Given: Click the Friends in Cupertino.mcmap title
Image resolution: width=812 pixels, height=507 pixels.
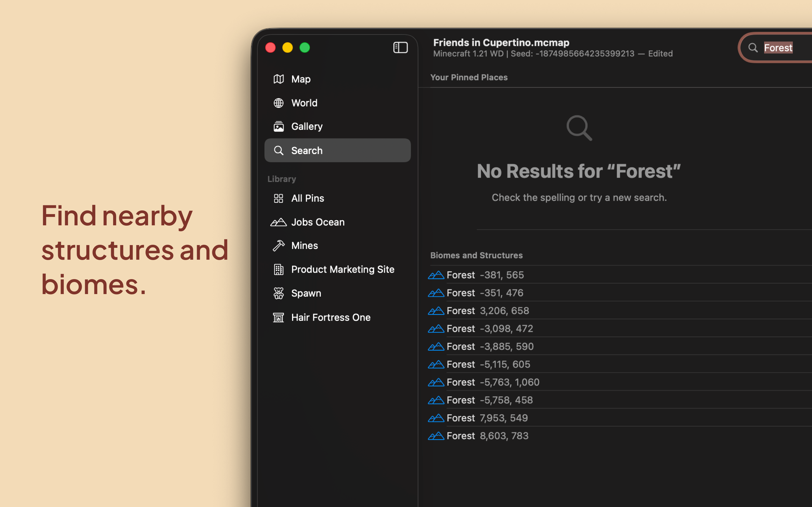Looking at the screenshot, I should click(501, 43).
